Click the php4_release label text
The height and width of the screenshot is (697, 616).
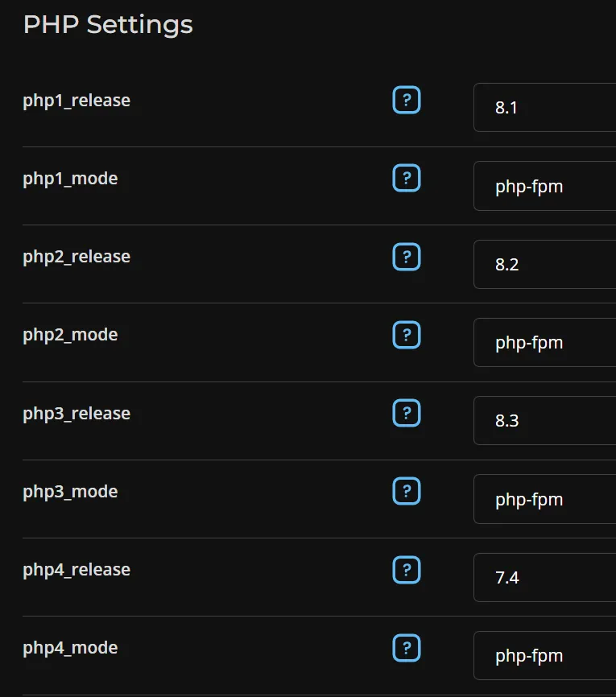(76, 570)
